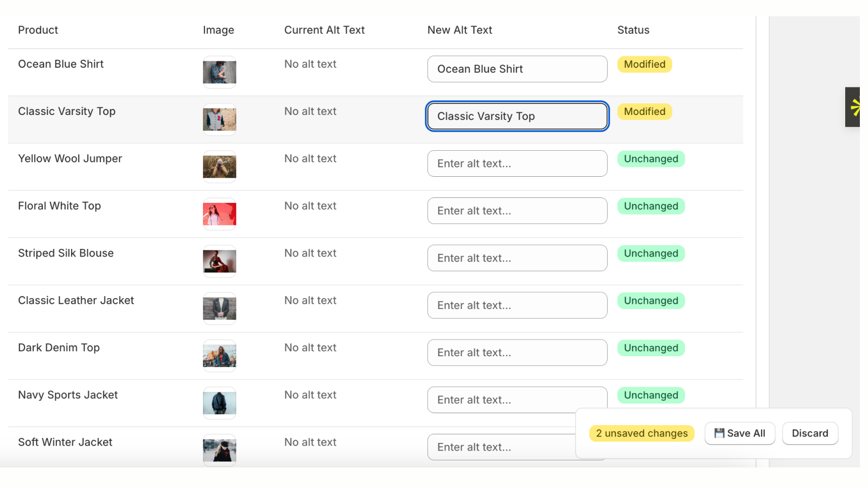Click the Striped Silk Blouse alt text field
The image size is (868, 488).
(517, 258)
